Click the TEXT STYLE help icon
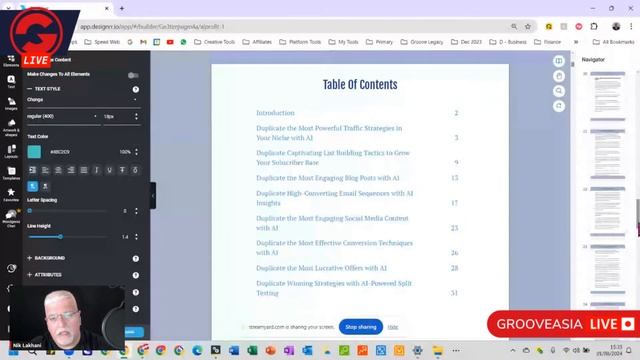Screen dimensions: 640x360 coord(136,89)
